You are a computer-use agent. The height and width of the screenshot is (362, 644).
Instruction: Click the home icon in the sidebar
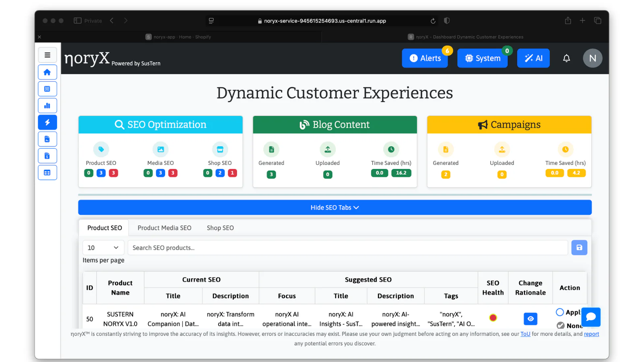(x=47, y=72)
